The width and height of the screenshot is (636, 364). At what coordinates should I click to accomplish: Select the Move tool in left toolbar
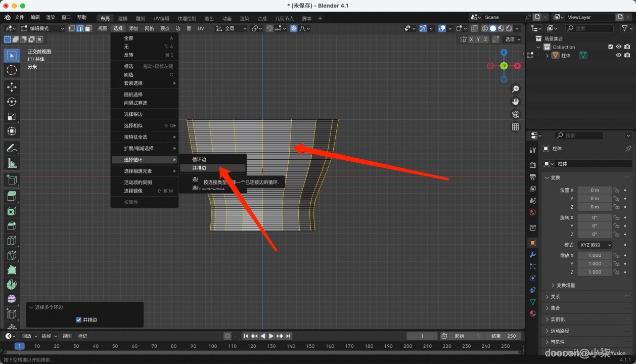pos(12,87)
